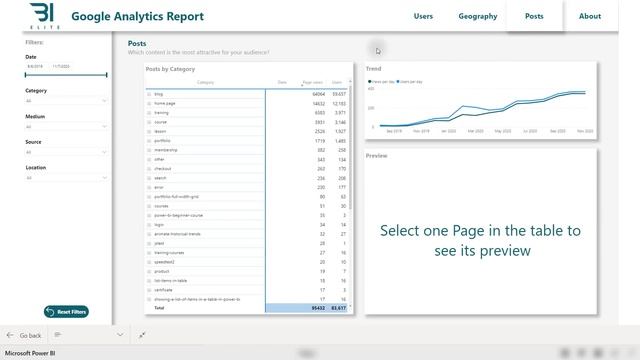Click the 14632 page views value for home page
The image size is (640, 360).
[x=318, y=104]
